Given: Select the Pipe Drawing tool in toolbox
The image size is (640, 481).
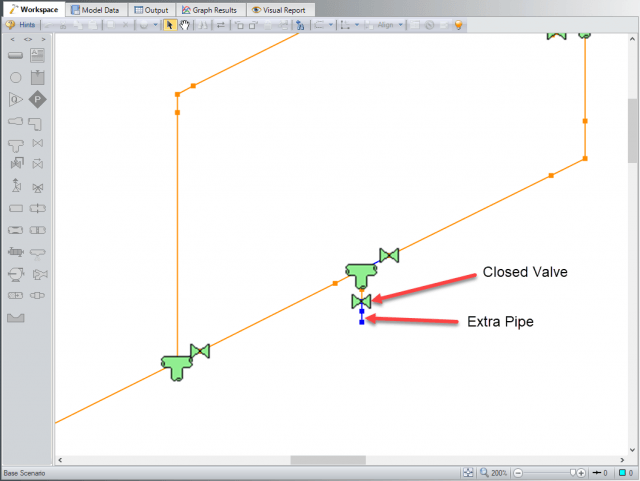Looking at the screenshot, I should 16,55.
